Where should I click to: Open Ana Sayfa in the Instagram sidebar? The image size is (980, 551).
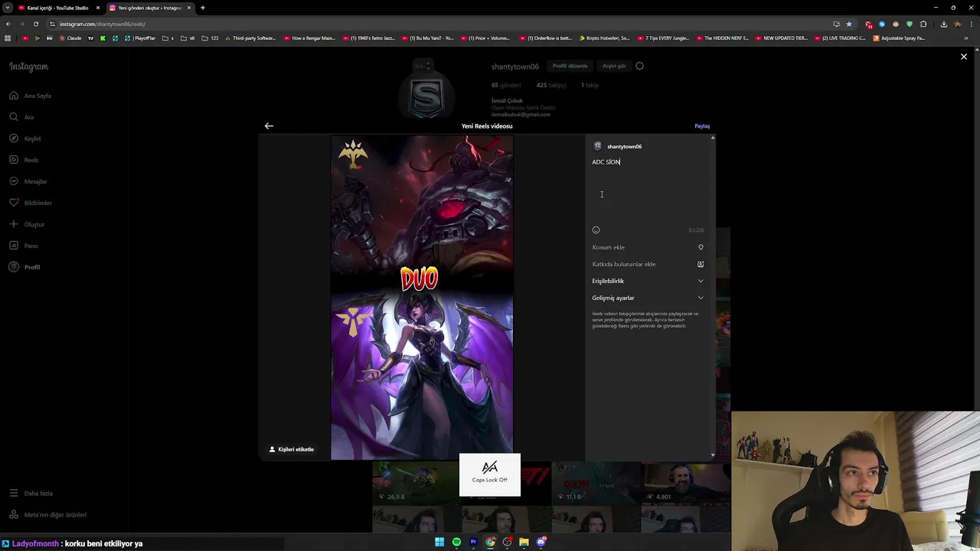pos(31,96)
